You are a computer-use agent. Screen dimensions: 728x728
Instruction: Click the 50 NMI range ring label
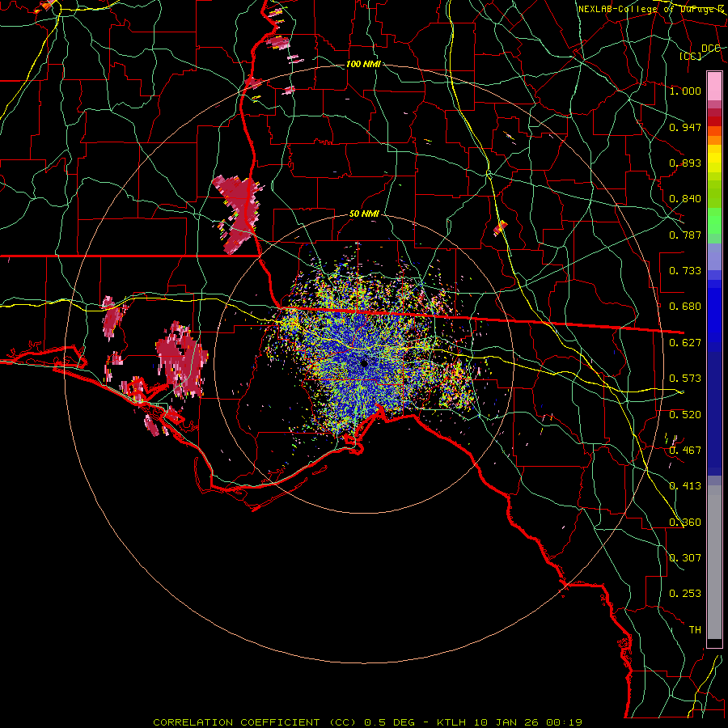coord(364,214)
